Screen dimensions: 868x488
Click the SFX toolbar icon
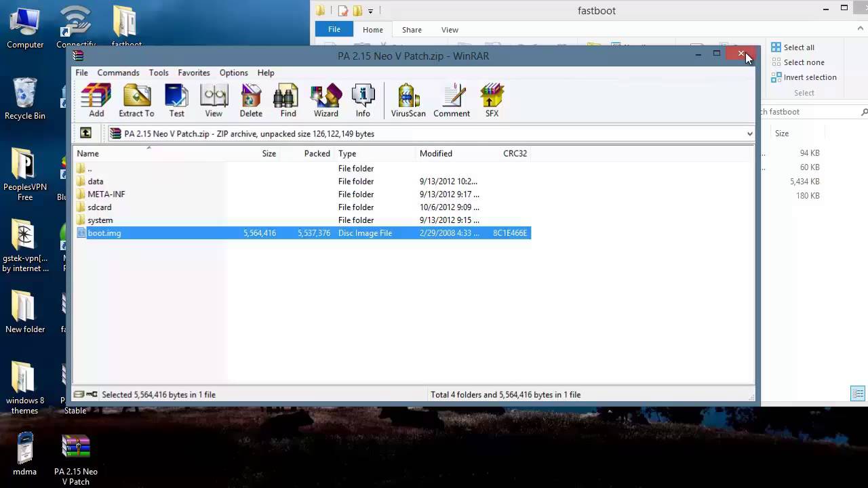492,100
